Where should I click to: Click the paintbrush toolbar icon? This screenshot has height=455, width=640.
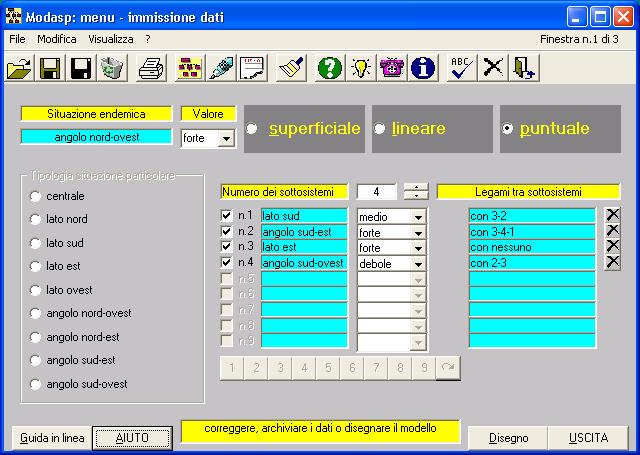(291, 68)
